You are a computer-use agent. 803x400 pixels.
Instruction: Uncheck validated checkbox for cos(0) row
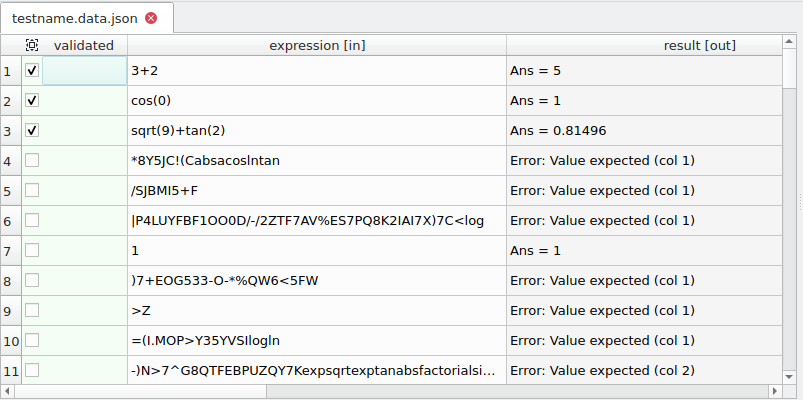(x=32, y=101)
